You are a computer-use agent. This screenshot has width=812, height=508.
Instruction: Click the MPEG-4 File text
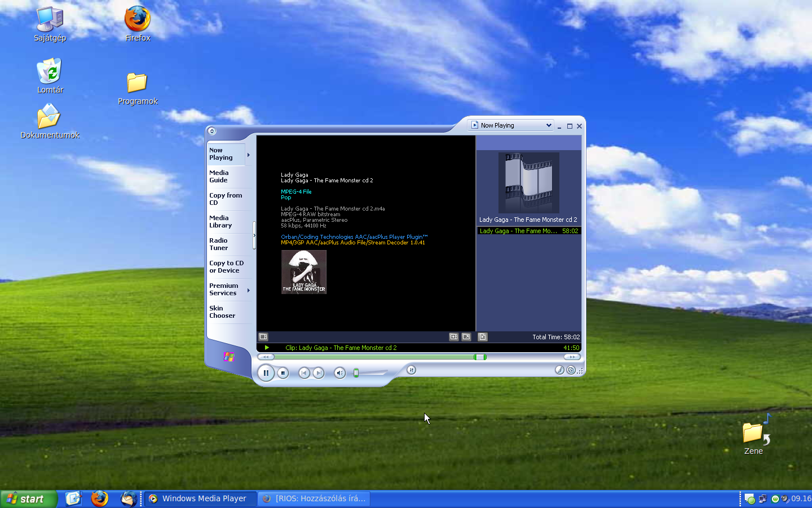296,192
